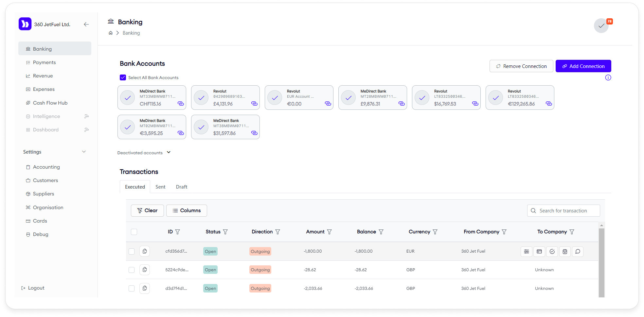The height and width of the screenshot is (317, 644).
Task: Copy ID icon for transaction 5224c9de
Action: tap(145, 270)
